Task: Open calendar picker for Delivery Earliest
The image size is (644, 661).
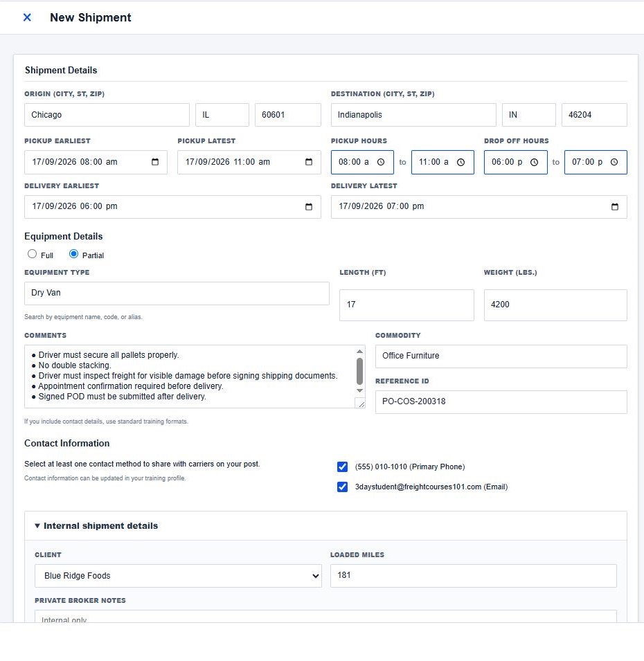Action: pyautogui.click(x=309, y=206)
